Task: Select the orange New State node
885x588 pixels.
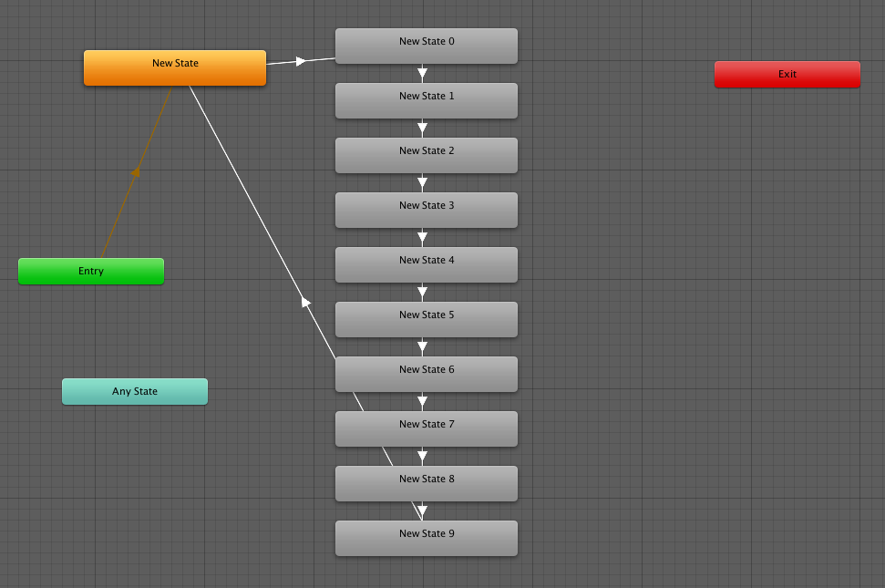Action: click(175, 67)
